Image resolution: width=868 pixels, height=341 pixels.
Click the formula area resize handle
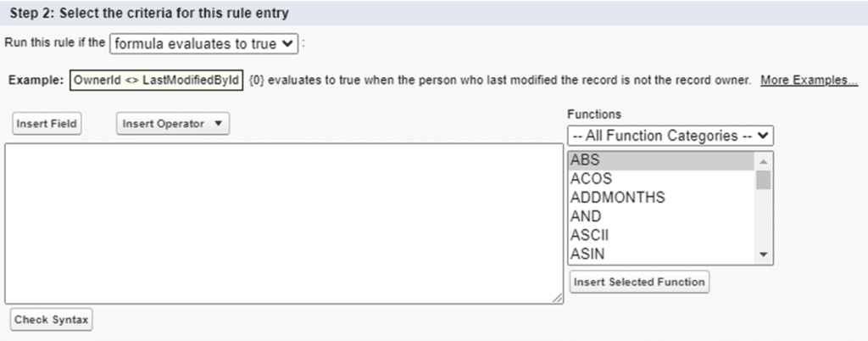559,298
